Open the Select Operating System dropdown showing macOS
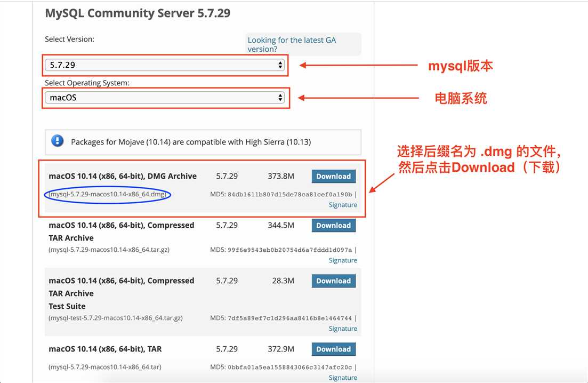This screenshot has height=383, width=588. point(165,98)
